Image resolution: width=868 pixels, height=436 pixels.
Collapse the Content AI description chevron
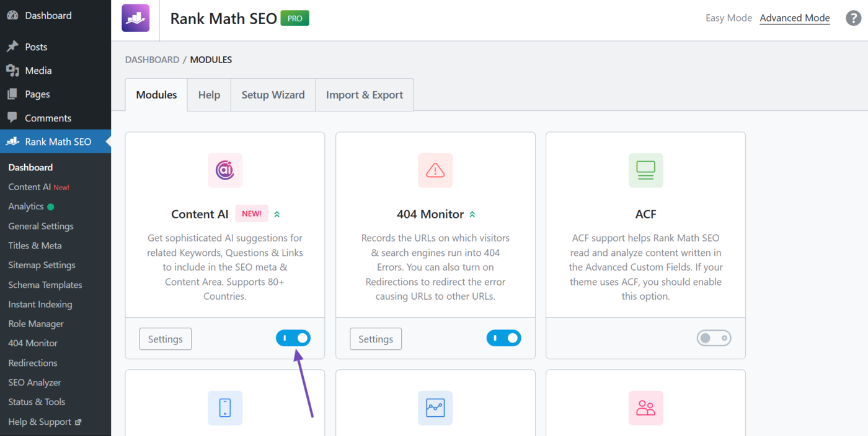(x=277, y=214)
